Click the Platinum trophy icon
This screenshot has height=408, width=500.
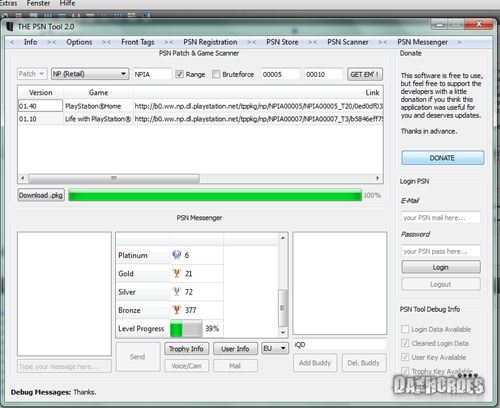click(x=176, y=255)
